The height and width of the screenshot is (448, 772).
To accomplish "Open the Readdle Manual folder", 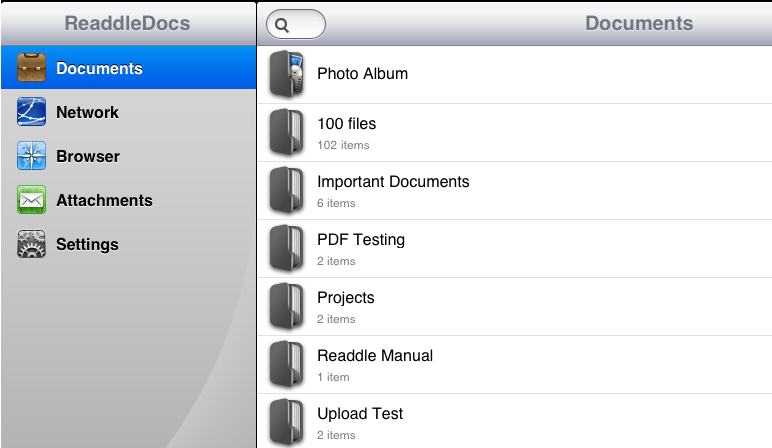I will click(x=515, y=365).
